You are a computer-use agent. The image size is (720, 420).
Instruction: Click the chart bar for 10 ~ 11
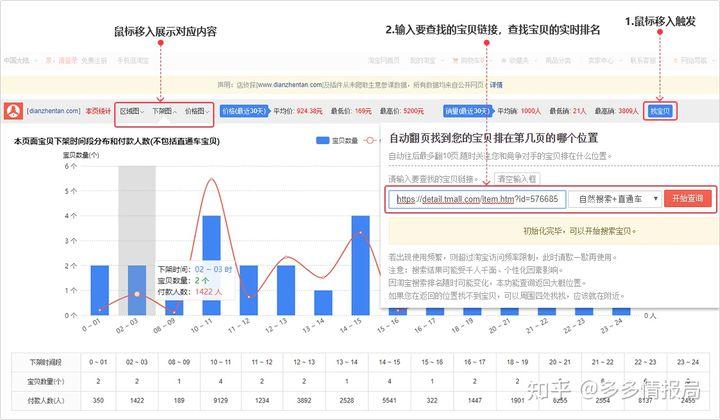pyautogui.click(x=212, y=265)
